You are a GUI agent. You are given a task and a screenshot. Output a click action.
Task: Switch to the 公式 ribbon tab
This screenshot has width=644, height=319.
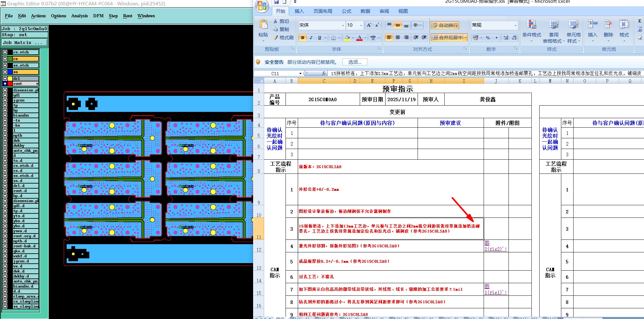tap(347, 11)
